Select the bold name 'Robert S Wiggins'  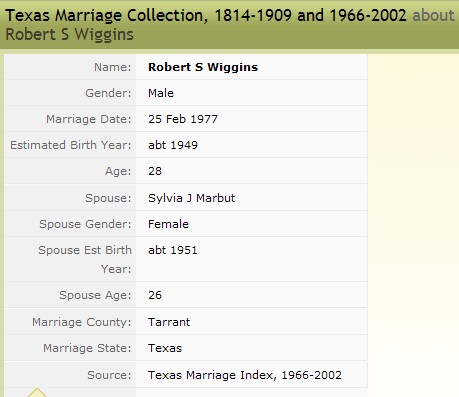203,67
